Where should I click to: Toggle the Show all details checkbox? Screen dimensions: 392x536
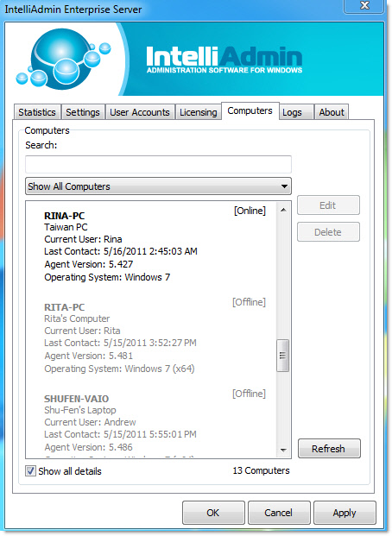30,471
